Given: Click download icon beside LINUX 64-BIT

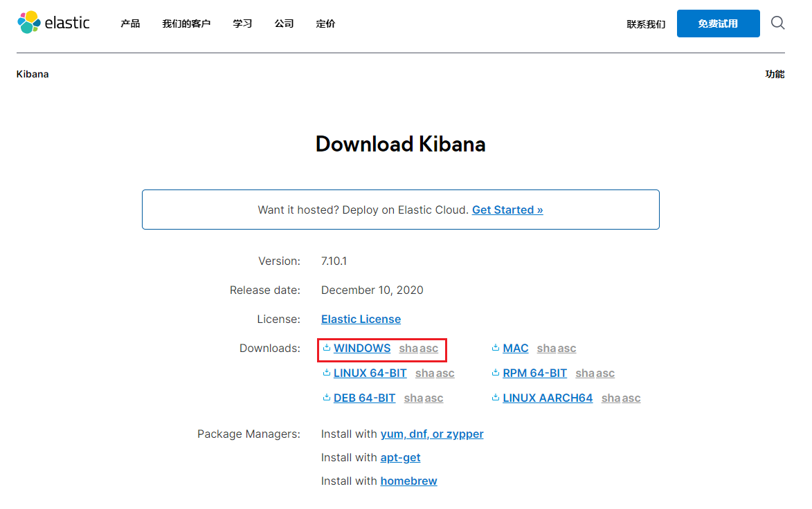Looking at the screenshot, I should click(x=326, y=373).
